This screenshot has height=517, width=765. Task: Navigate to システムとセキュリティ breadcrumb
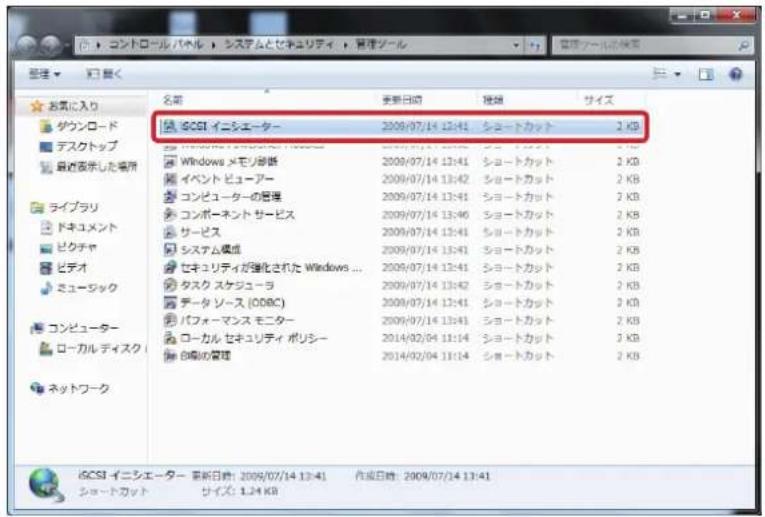pos(279,45)
